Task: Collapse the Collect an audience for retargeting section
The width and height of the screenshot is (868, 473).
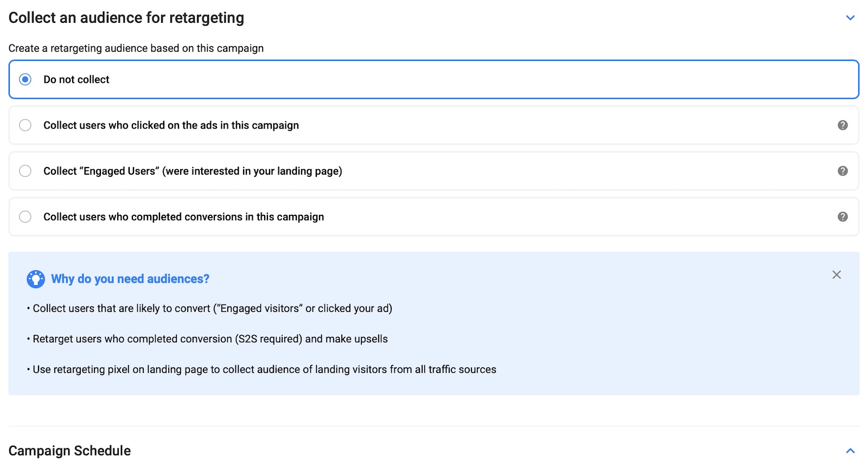Action: point(850,18)
